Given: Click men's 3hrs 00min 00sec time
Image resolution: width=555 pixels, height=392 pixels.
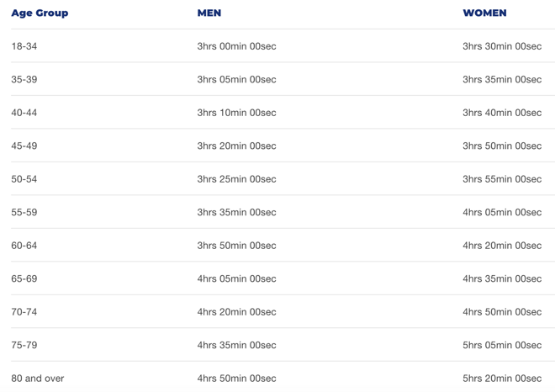Looking at the screenshot, I should (x=236, y=46).
